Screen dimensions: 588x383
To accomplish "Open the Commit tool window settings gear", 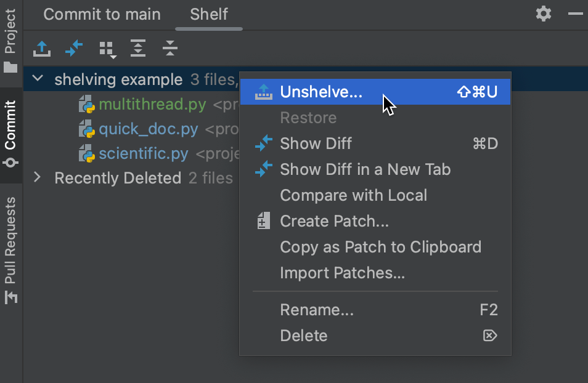I will (543, 14).
